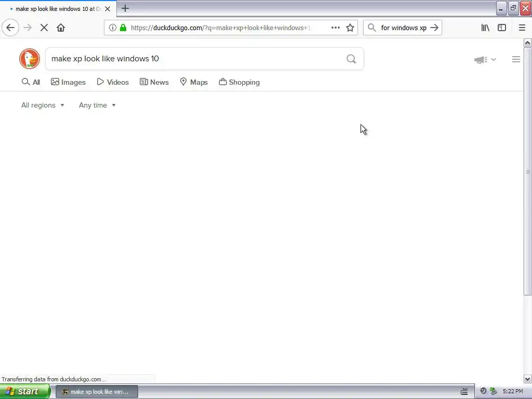Click the green padlock security icon
This screenshot has width=532, height=399.
tap(123, 28)
